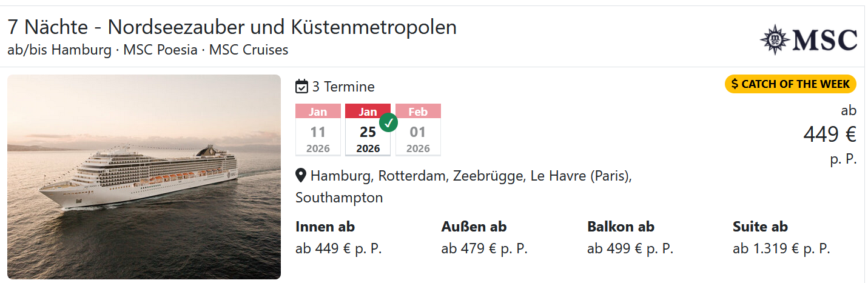Screen dimensions: 868x283
Task: Click the large "449 €" headline price
Action: 829,135
